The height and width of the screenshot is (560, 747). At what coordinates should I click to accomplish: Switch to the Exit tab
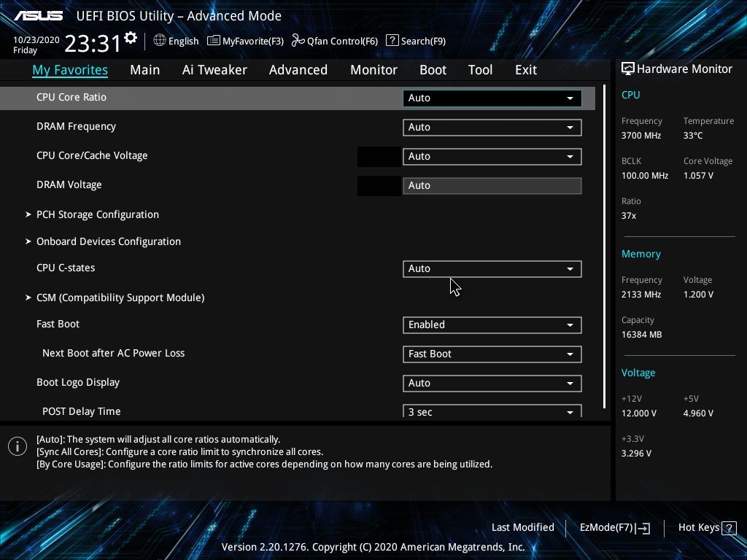coord(526,70)
